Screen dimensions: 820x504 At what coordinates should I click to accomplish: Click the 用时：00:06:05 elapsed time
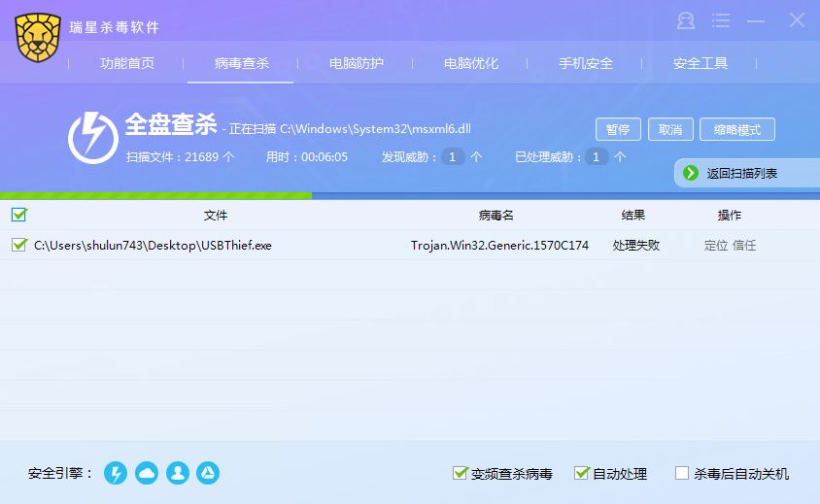(x=306, y=157)
